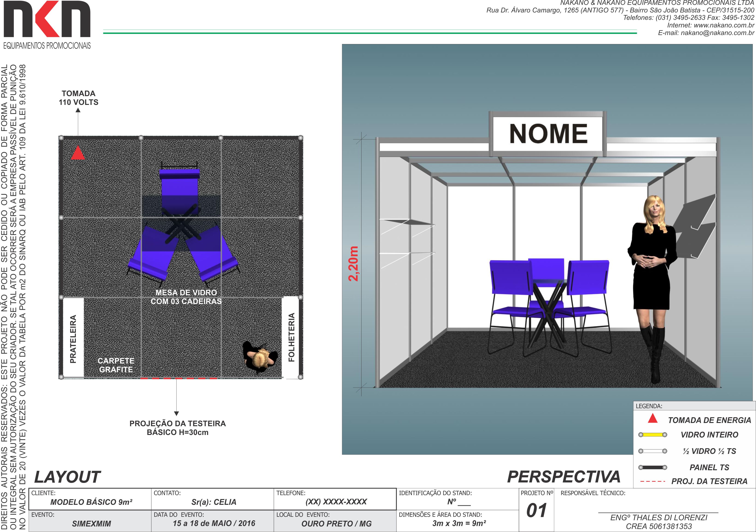The image size is (756, 532).
Task: Click the white half-glass legend symbol
Action: click(652, 451)
